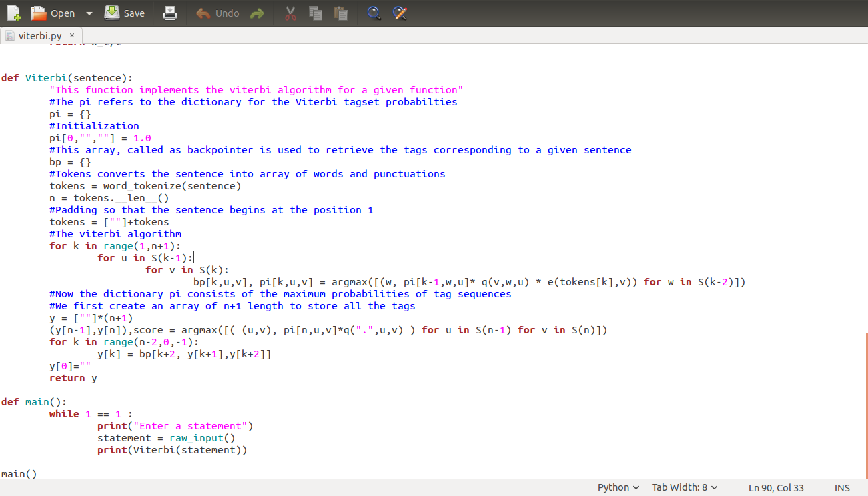Click the line 'bp = {}'

pos(70,162)
